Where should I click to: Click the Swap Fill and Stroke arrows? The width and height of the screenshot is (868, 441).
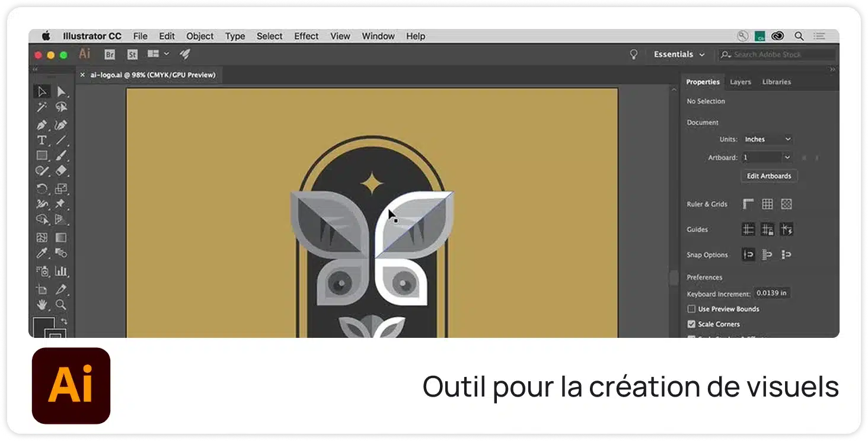pyautogui.click(x=64, y=321)
